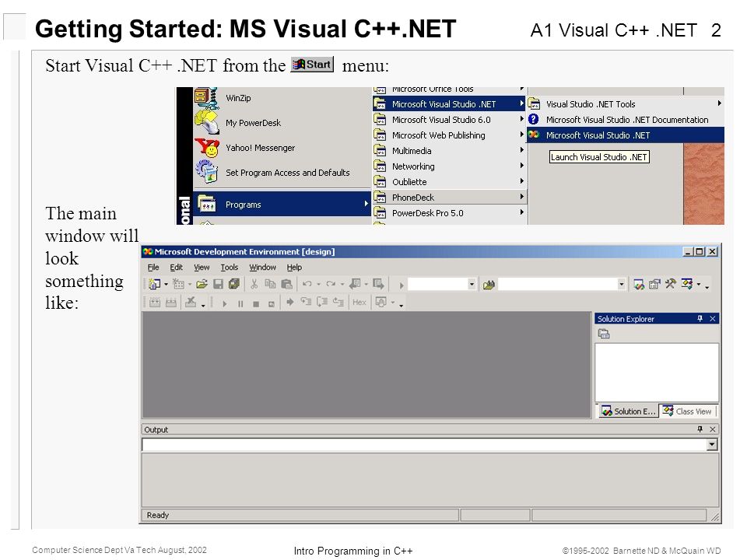Select Microsoft Visual Studio 6.0 folder
The height and width of the screenshot is (560, 747).
[449, 120]
